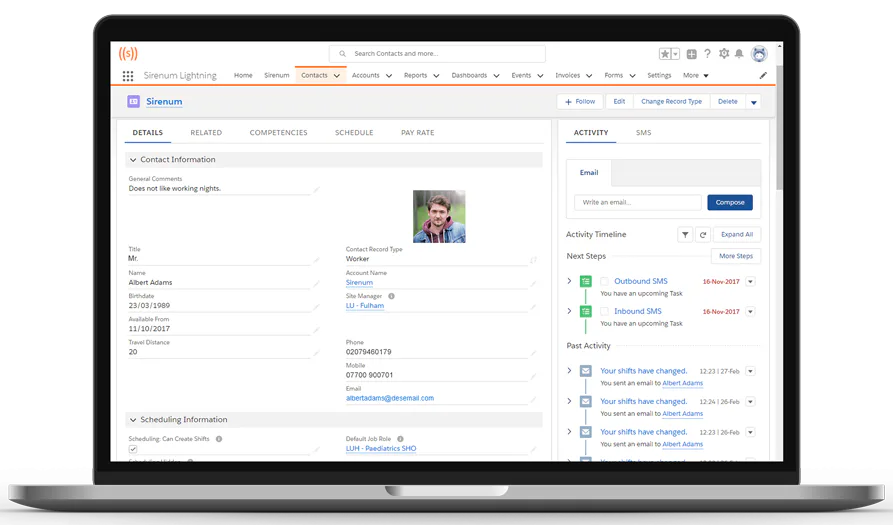Click the edit navigation pencil icon
Screen dimensions: 893x525
tap(763, 76)
